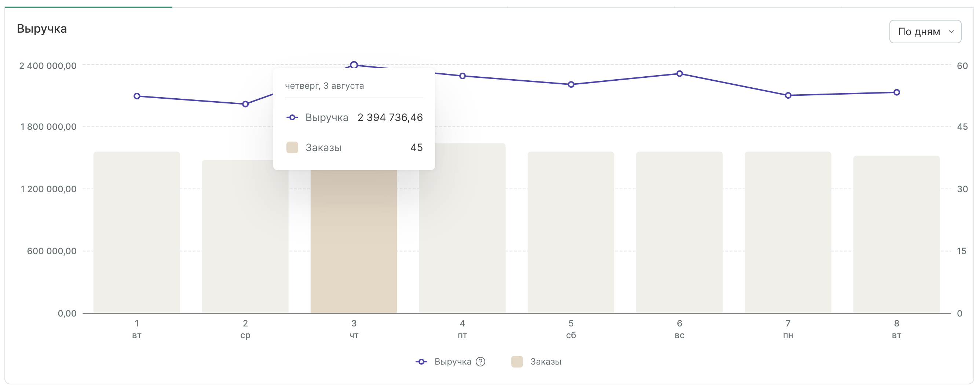Click tooltip date 'четверг, 3 августа'
Image resolution: width=980 pixels, height=391 pixels.
click(325, 86)
